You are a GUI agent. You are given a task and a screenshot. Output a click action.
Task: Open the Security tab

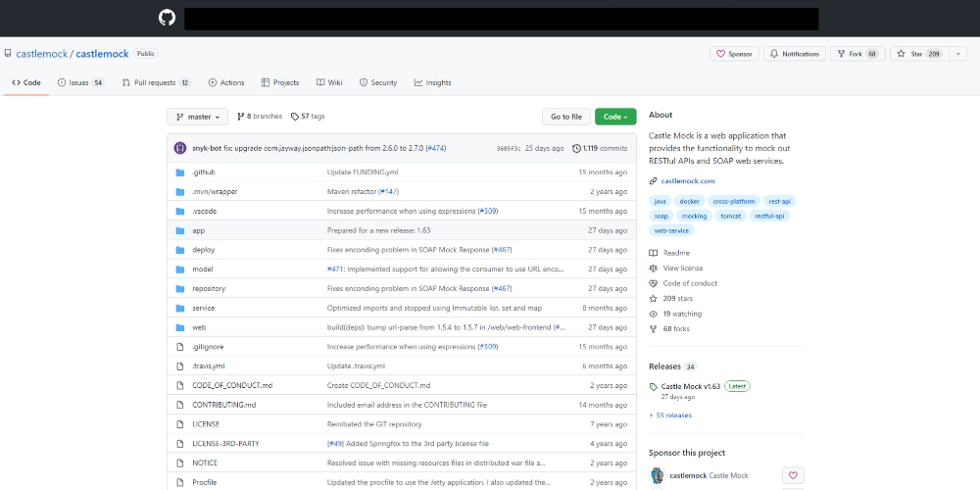378,82
